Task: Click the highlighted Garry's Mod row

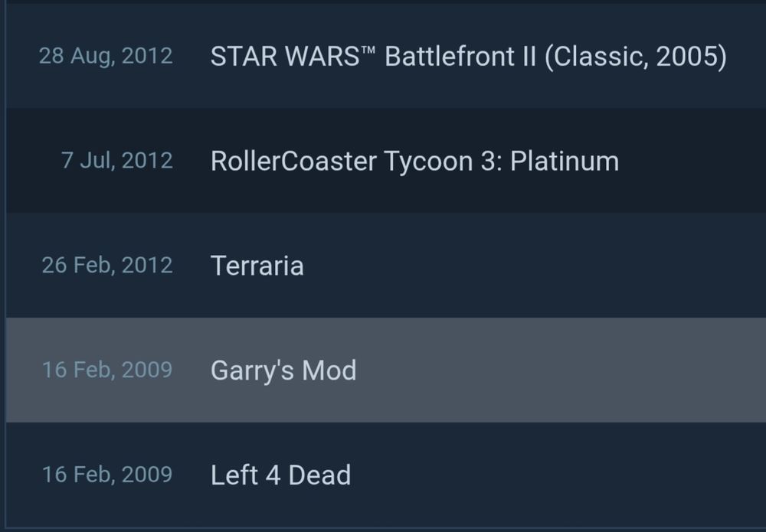Action: coord(283,370)
